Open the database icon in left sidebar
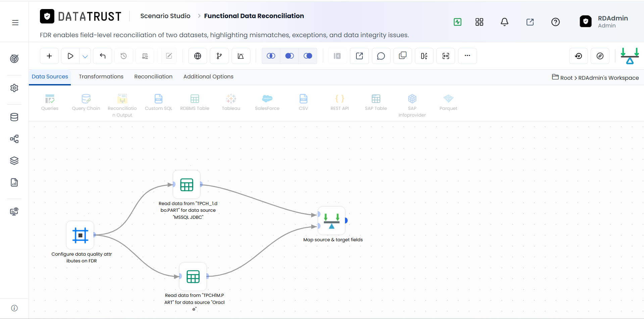644x319 pixels. click(14, 117)
